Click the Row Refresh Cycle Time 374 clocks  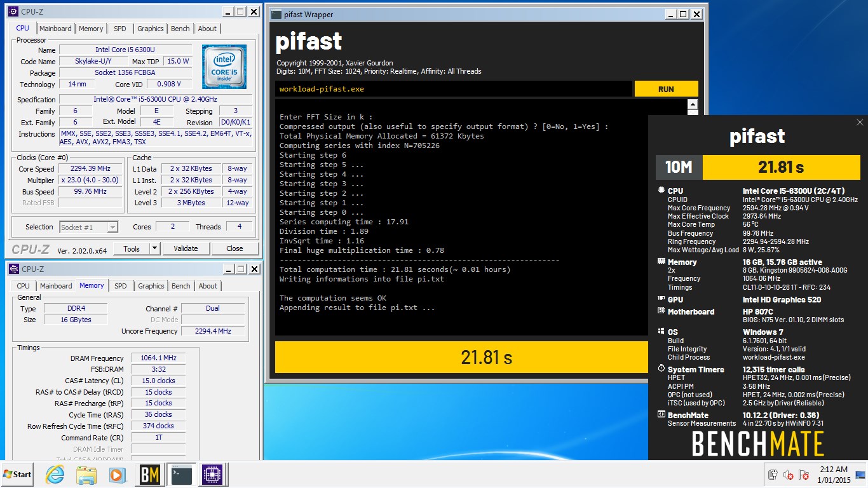tap(158, 426)
